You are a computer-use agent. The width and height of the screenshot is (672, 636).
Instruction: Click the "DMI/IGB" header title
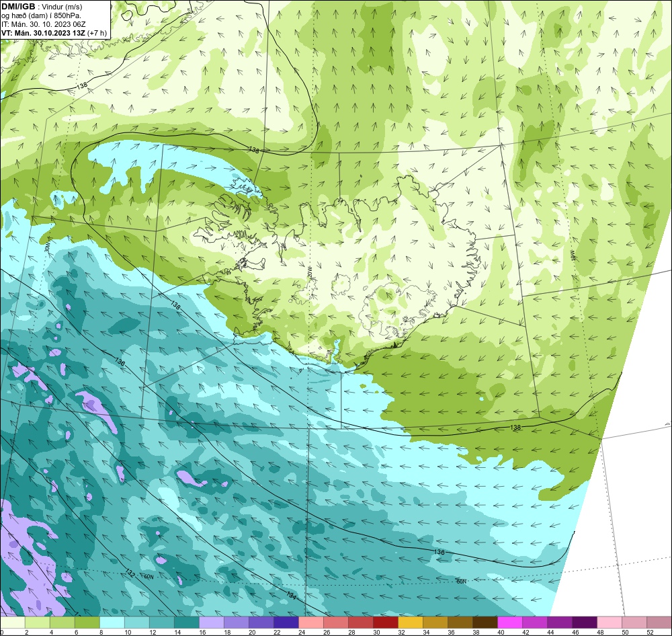point(18,7)
